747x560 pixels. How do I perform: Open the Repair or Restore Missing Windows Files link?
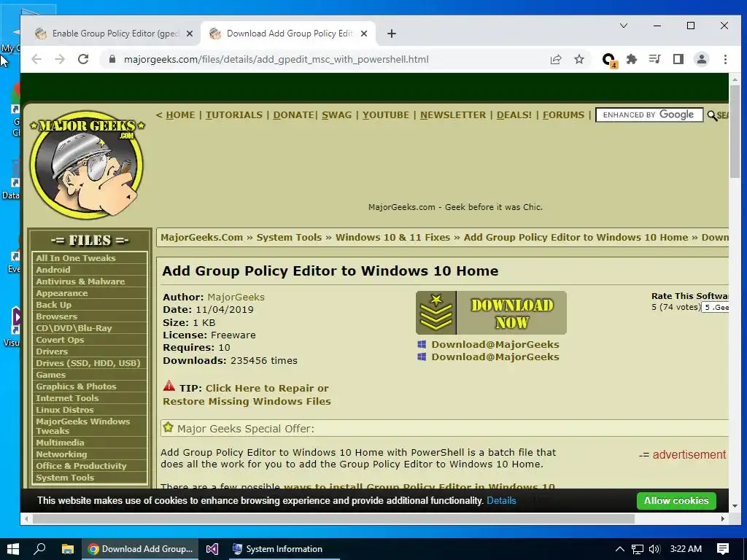[x=247, y=394]
